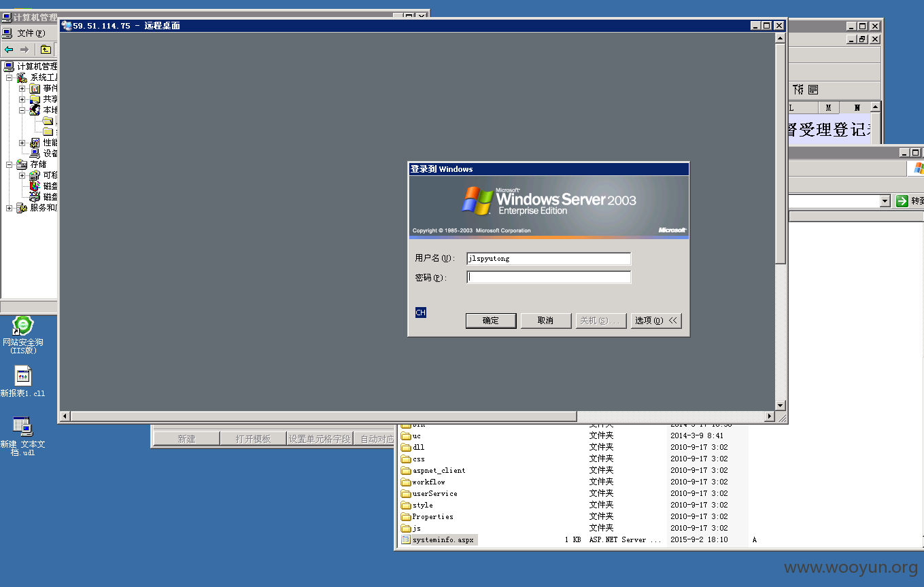Open the 新建 文本文档.udl desktop file

tap(22, 435)
